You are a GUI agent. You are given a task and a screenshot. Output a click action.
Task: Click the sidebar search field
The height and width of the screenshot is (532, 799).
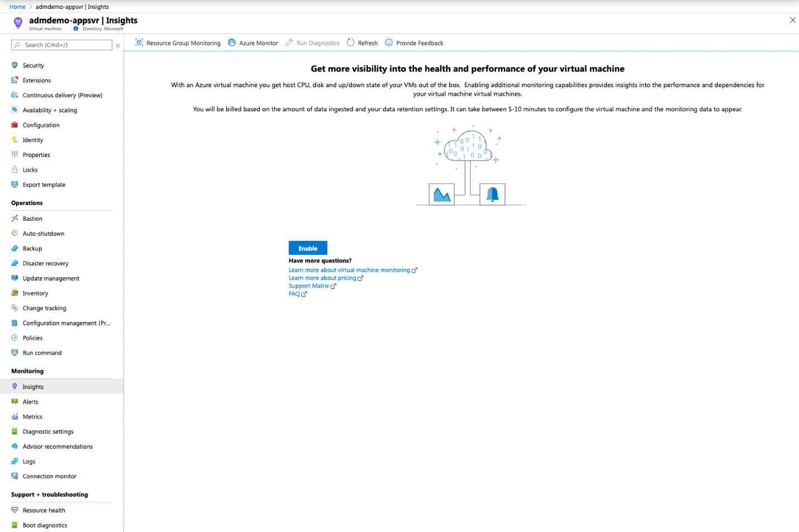coord(61,45)
